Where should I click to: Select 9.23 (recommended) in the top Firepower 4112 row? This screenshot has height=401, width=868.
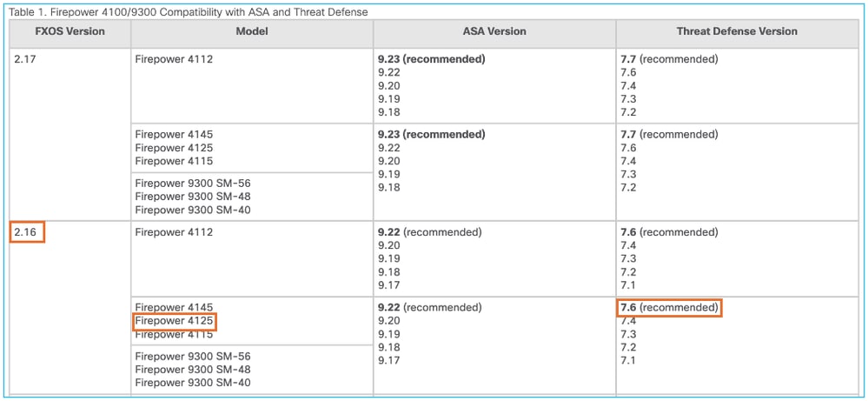click(432, 59)
